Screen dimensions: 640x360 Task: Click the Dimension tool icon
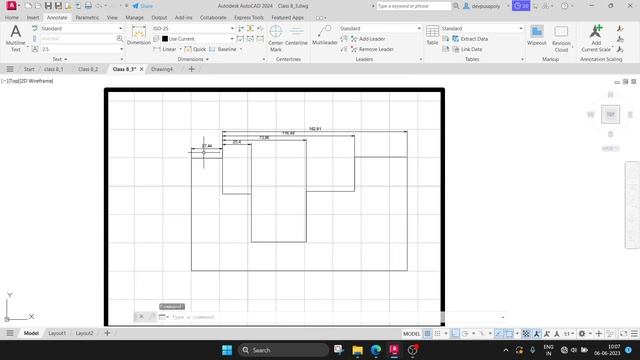[139, 32]
